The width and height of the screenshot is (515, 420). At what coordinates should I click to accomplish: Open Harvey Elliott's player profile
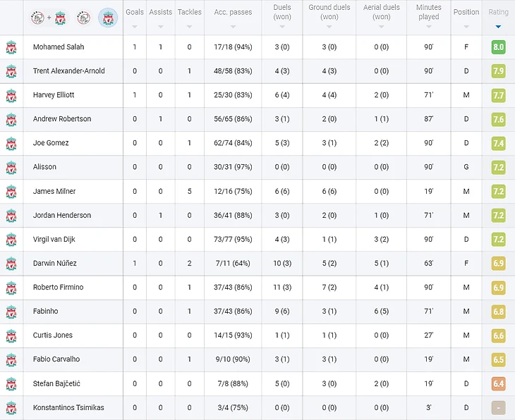pyautogui.click(x=54, y=95)
